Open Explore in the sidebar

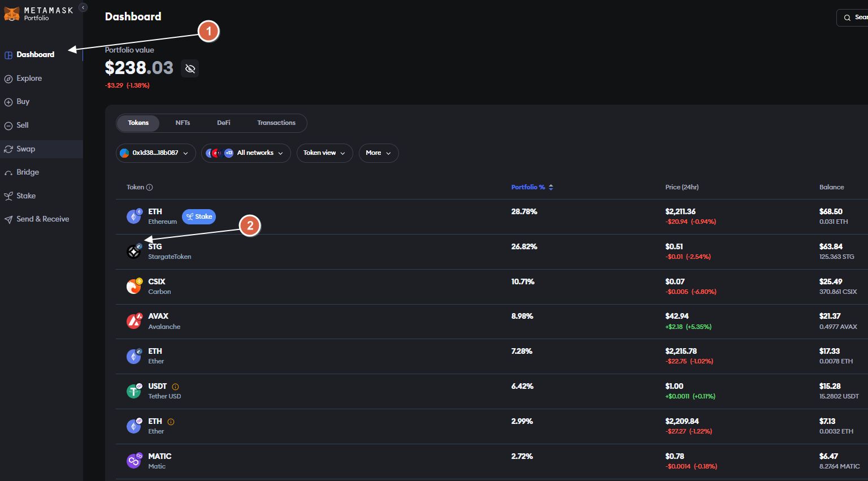[29, 79]
